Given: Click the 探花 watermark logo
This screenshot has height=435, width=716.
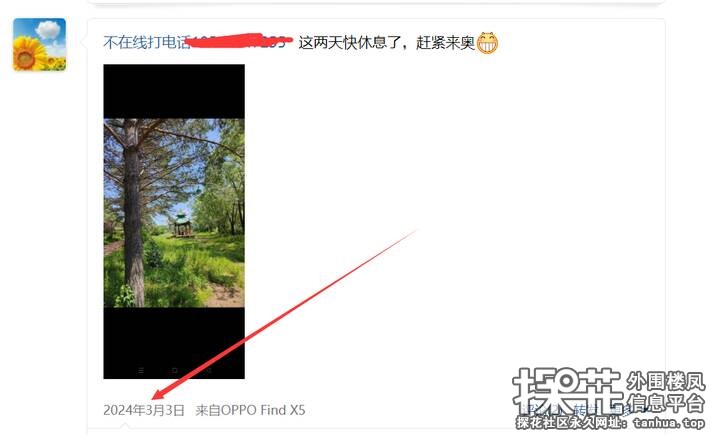Looking at the screenshot, I should [x=567, y=392].
